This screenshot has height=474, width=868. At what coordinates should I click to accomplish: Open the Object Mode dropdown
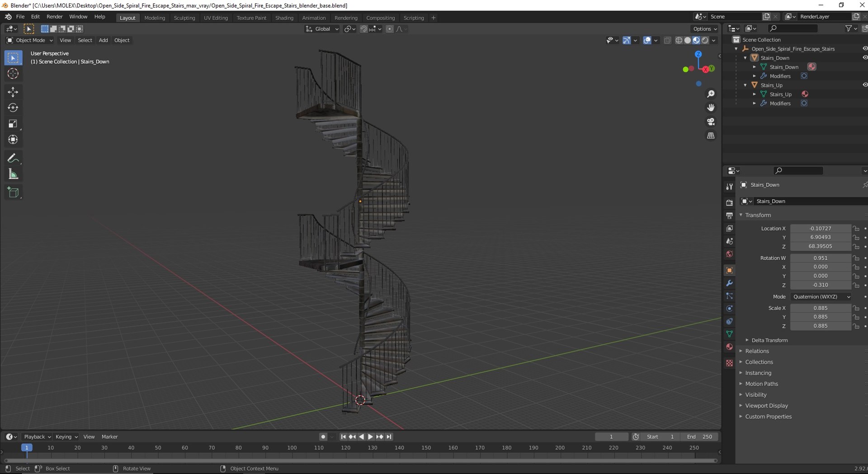pos(29,40)
